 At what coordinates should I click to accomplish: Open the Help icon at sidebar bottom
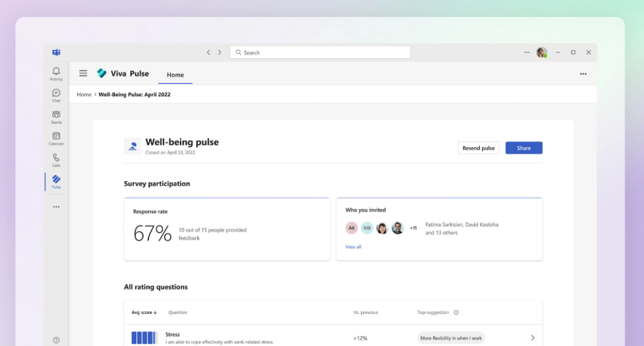[56, 340]
